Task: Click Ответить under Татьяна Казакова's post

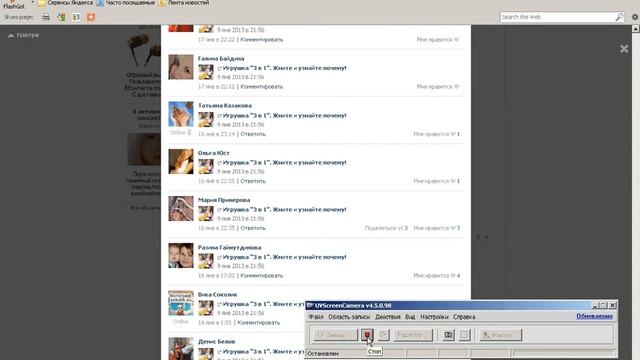Action: tap(253, 134)
